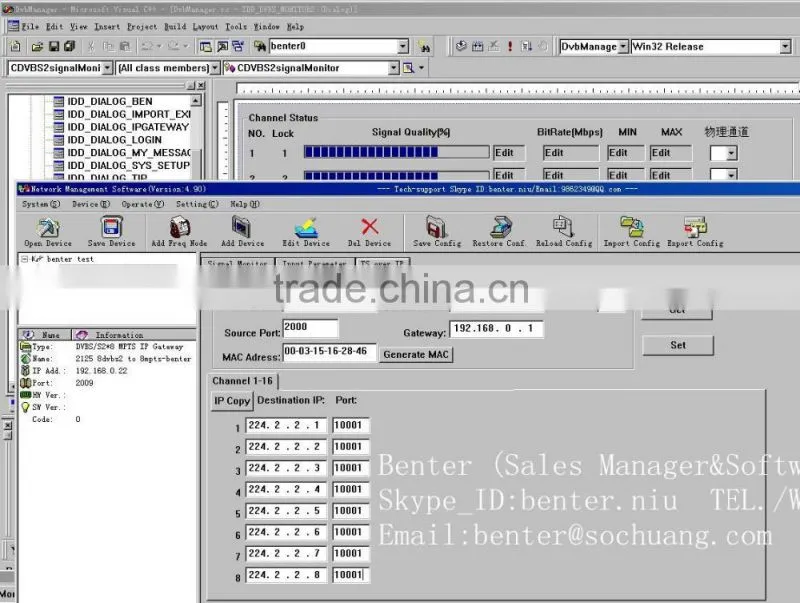Click the port field for channel 8
Screen dimensions: 800x603
point(351,575)
